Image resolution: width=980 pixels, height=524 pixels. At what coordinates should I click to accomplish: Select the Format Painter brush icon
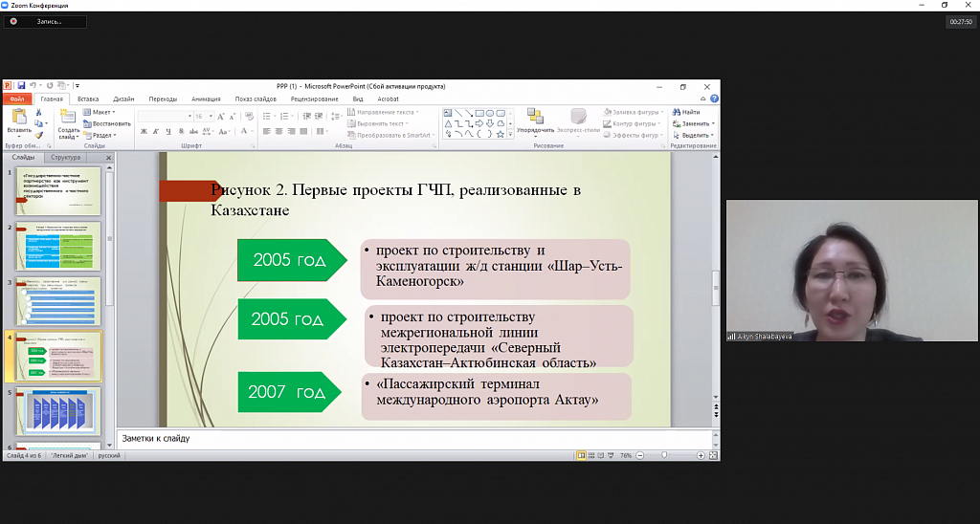click(x=38, y=135)
